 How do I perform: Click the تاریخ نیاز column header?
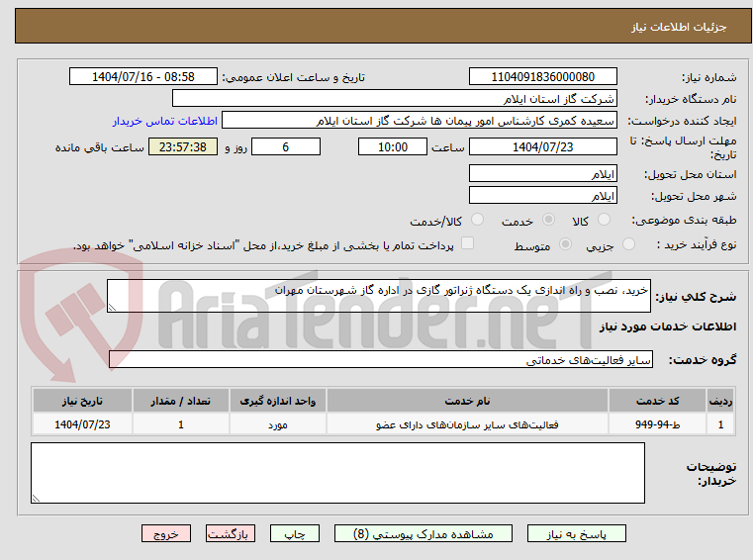(82, 401)
